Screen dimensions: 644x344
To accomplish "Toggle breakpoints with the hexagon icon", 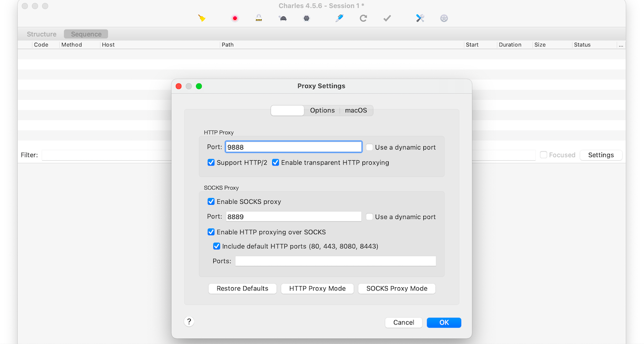I will tap(306, 18).
